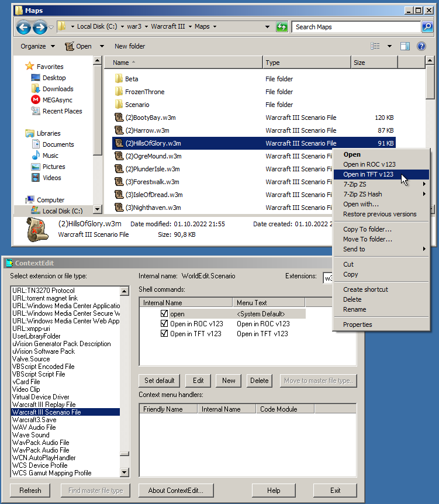The image size is (439, 504).
Task: Select Local Disk (C:) in navigation pane
Action: coord(57,211)
